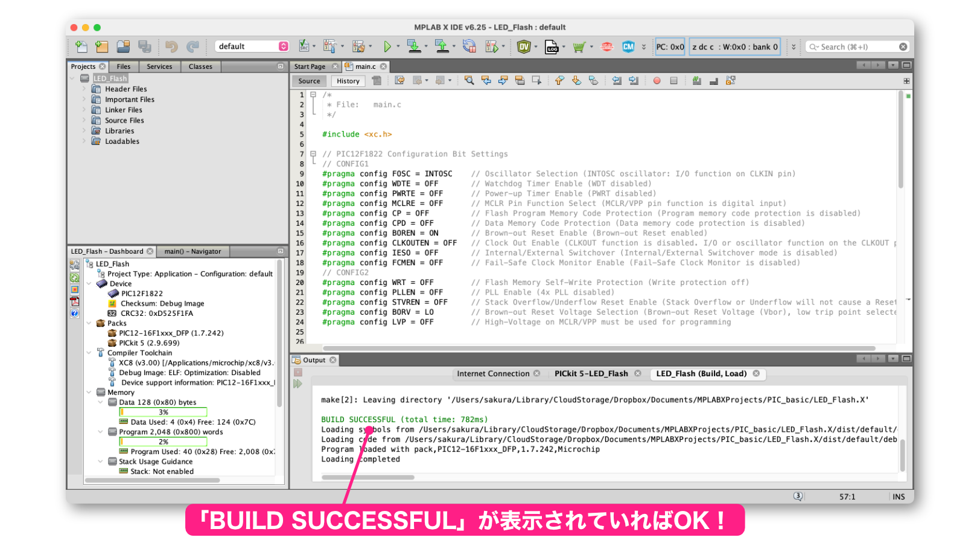Click the Save All toolbar icon
980x552 pixels.
tap(145, 47)
